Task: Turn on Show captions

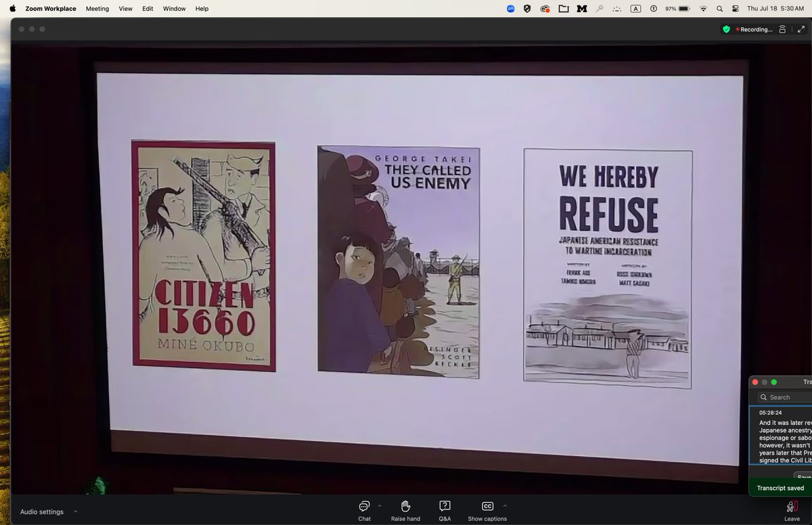Action: (x=487, y=511)
